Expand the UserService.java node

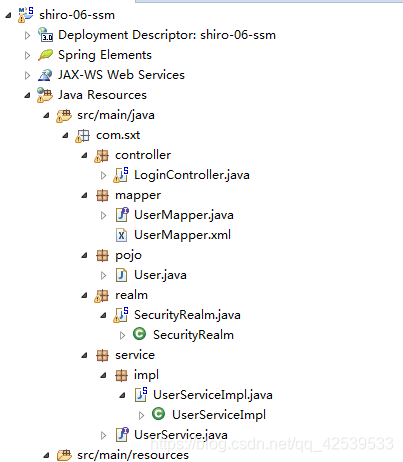pyautogui.click(x=103, y=435)
